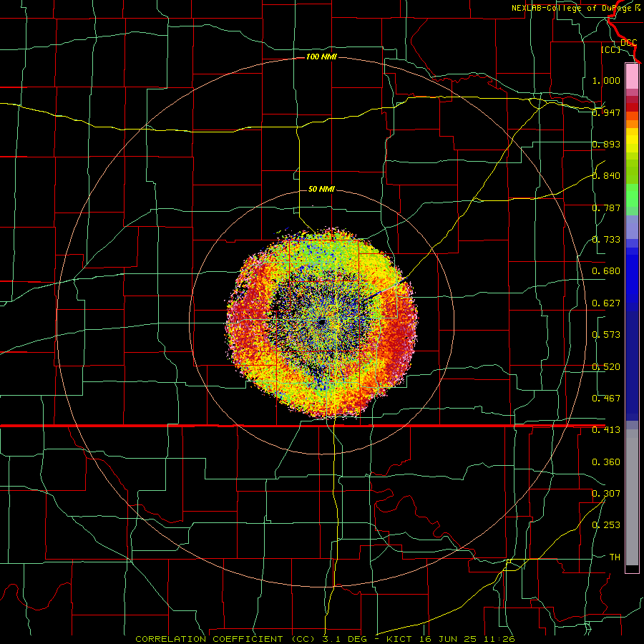Viewport: 644px width, 644px height.
Task: Pick the dark red swatch on the color bar
Action: [632, 107]
